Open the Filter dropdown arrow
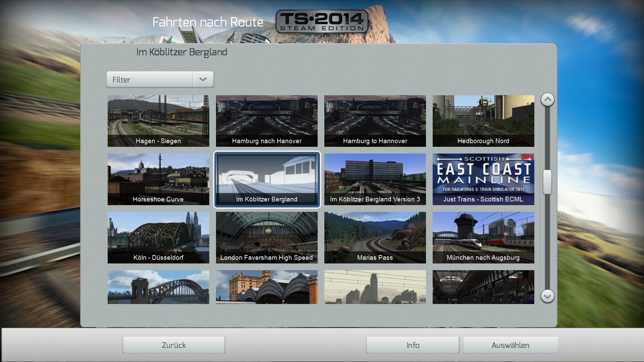 point(203,79)
